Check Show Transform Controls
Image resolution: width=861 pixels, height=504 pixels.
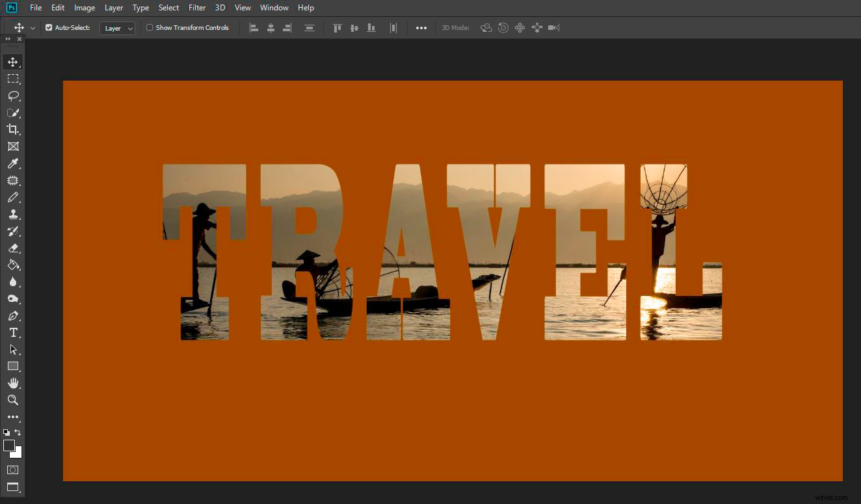tap(149, 27)
